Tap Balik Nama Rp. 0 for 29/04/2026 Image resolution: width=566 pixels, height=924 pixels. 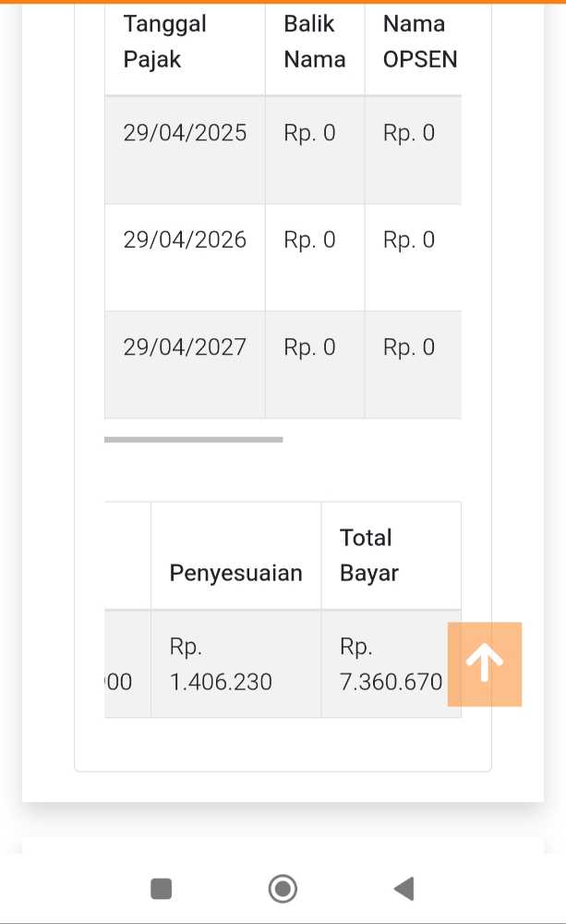tap(309, 240)
